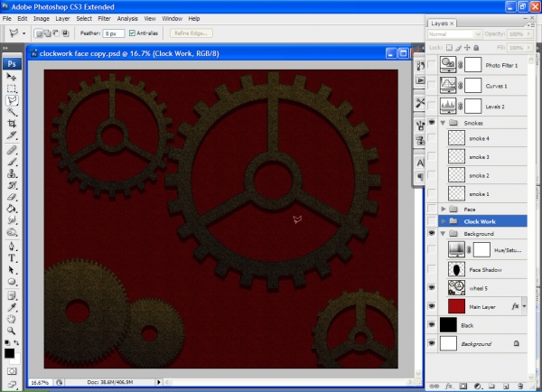Click the Layers panel tab
Screen dimensions: 542x392
click(x=442, y=23)
